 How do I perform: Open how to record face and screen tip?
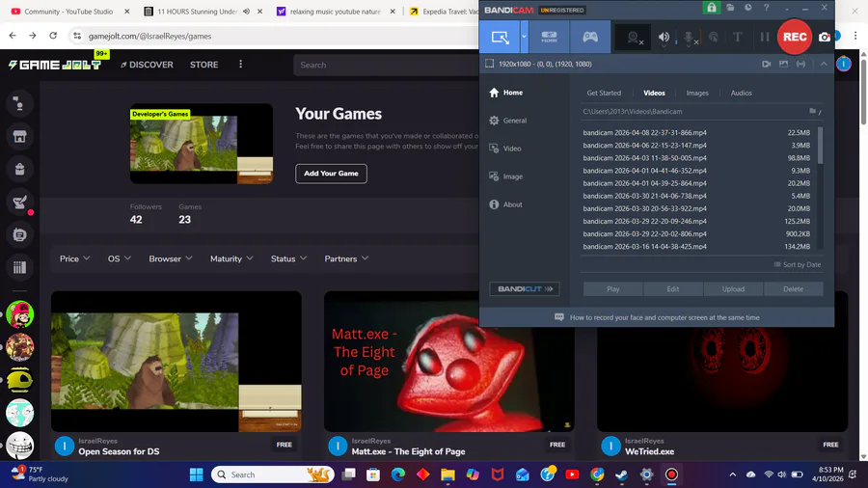pyautogui.click(x=657, y=317)
